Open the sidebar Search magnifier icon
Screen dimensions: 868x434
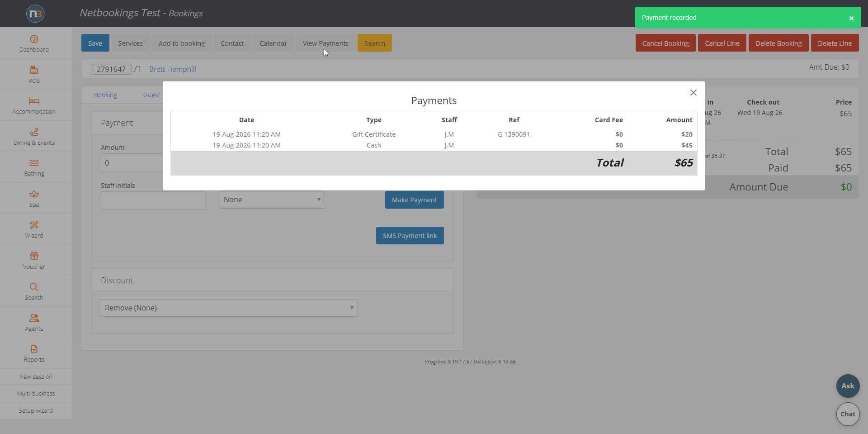[34, 287]
